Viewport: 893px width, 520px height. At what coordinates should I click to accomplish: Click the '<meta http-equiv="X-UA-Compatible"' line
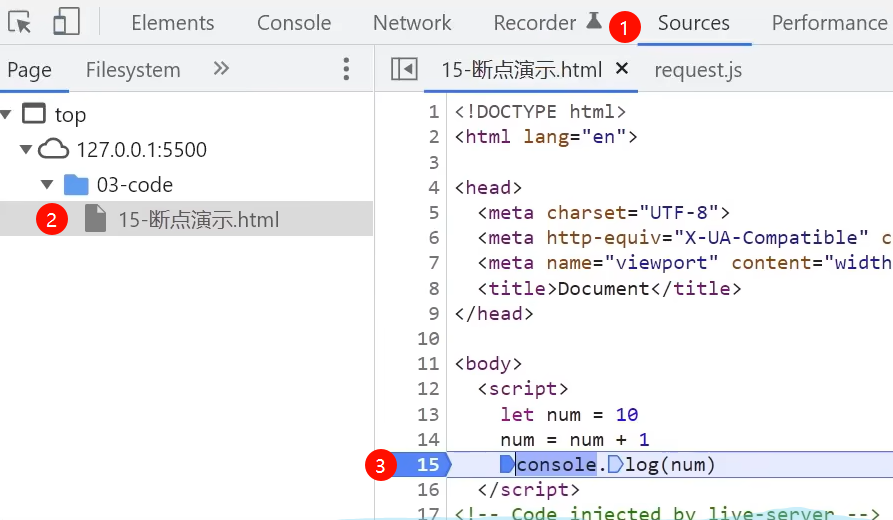tap(685, 238)
